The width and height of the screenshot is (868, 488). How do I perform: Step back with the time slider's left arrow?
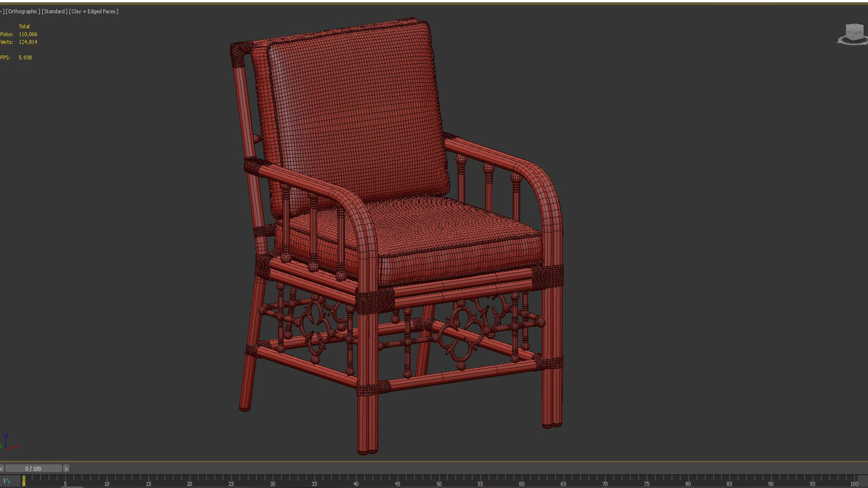[x=2, y=469]
